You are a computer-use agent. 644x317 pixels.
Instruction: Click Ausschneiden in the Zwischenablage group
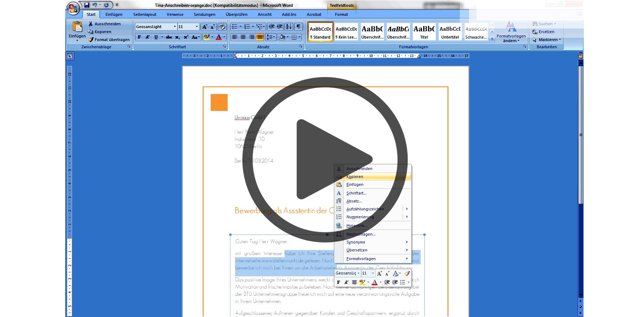click(x=107, y=24)
